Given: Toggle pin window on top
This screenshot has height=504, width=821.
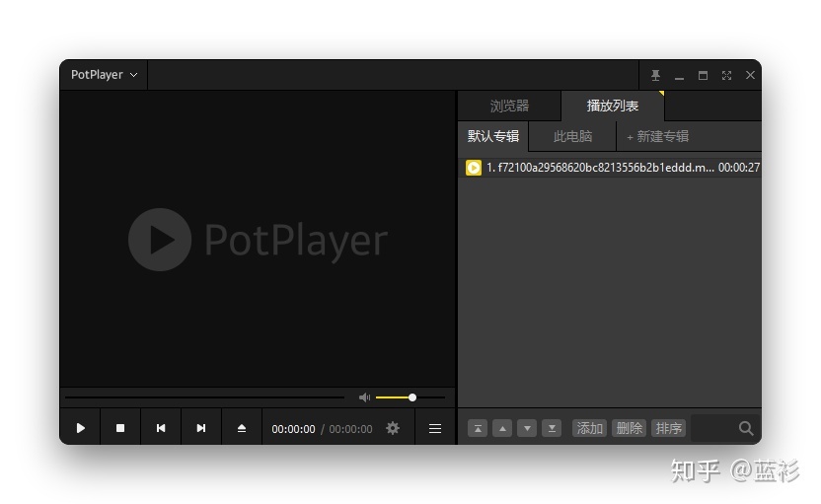Looking at the screenshot, I should coord(655,75).
